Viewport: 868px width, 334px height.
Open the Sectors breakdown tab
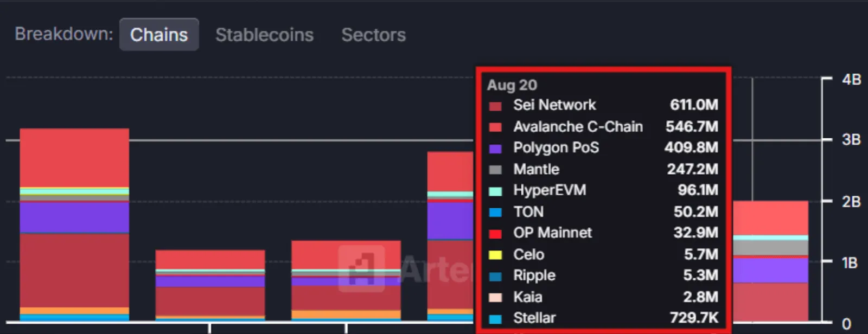pyautogui.click(x=373, y=35)
